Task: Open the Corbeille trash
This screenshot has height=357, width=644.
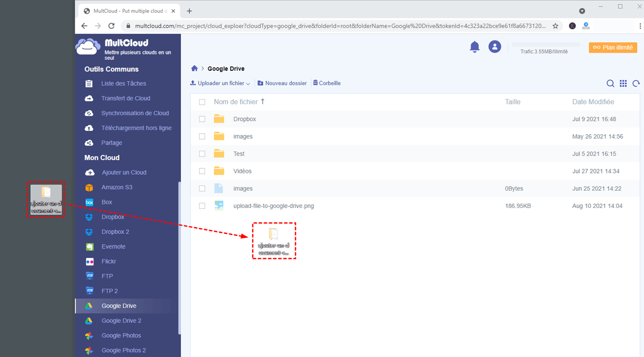Action: pos(327,83)
